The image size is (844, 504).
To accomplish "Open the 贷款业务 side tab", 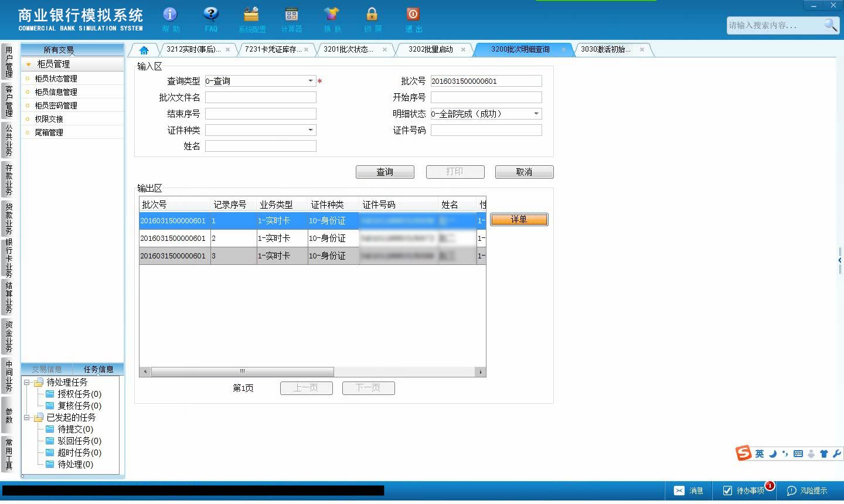I will point(8,219).
